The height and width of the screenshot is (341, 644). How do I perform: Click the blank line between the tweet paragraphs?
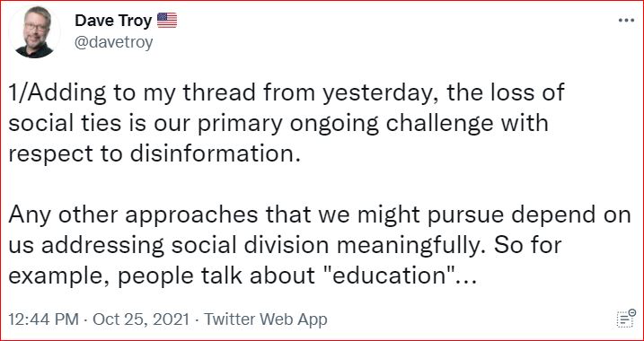320,184
